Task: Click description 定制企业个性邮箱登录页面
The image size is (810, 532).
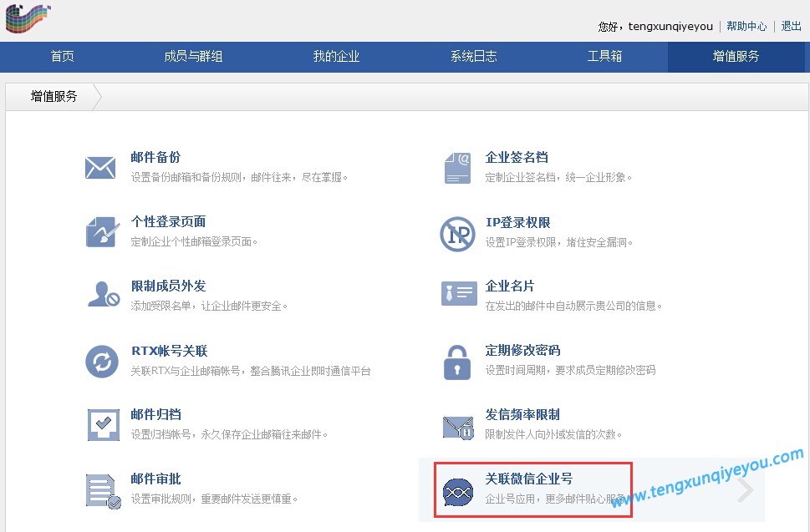Action: point(194,241)
